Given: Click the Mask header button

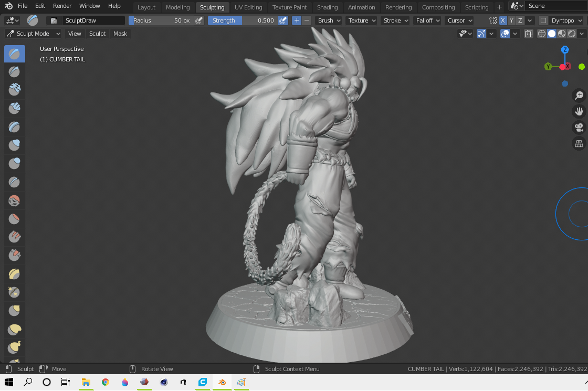Looking at the screenshot, I should [120, 34].
